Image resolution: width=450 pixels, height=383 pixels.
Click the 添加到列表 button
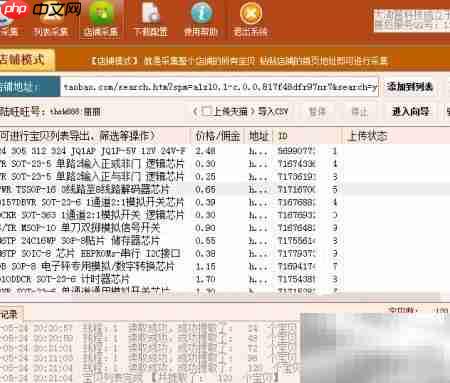(x=410, y=87)
